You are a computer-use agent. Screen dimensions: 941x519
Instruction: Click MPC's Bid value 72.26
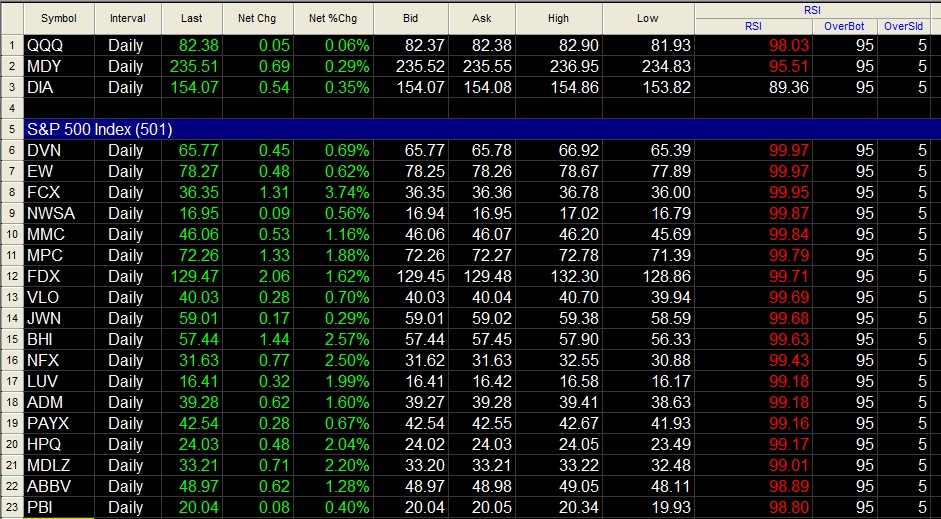point(425,255)
